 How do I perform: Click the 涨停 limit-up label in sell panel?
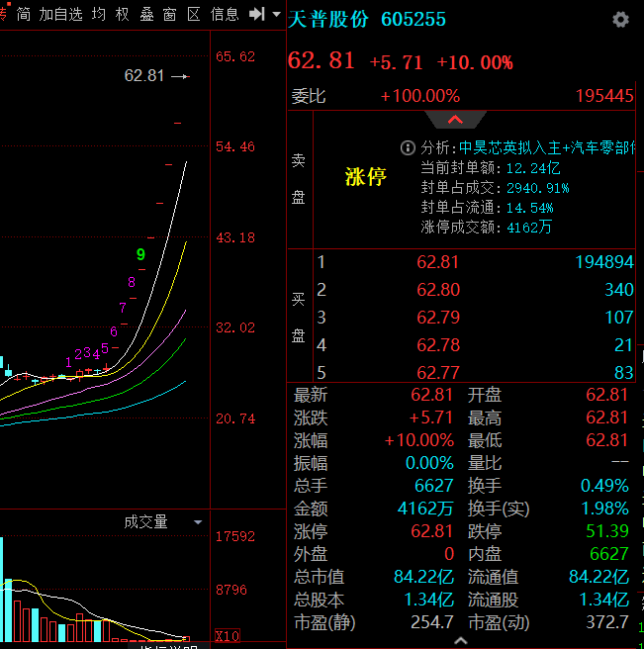tap(365, 177)
